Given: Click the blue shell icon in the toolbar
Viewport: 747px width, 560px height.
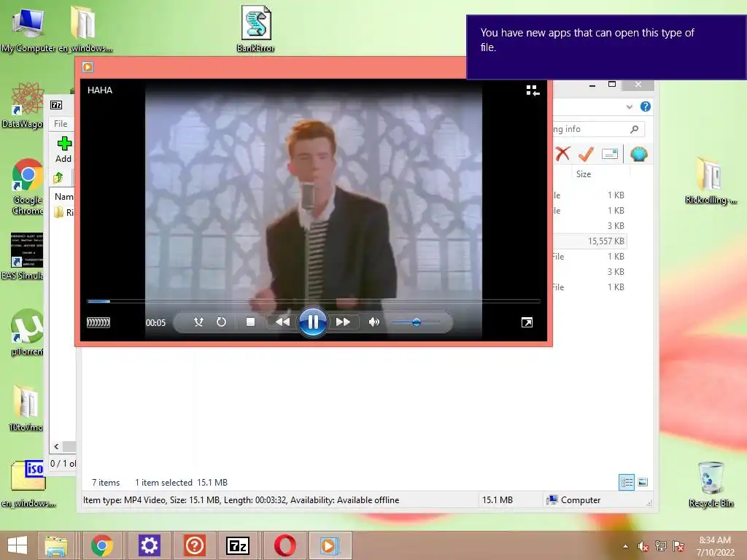Looking at the screenshot, I should click(x=638, y=154).
